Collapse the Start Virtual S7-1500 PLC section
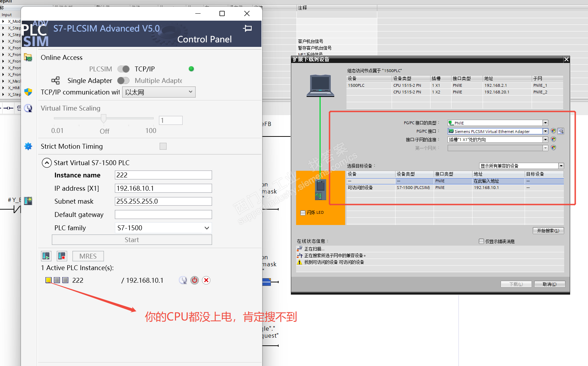The width and height of the screenshot is (588, 366). pyautogui.click(x=47, y=163)
